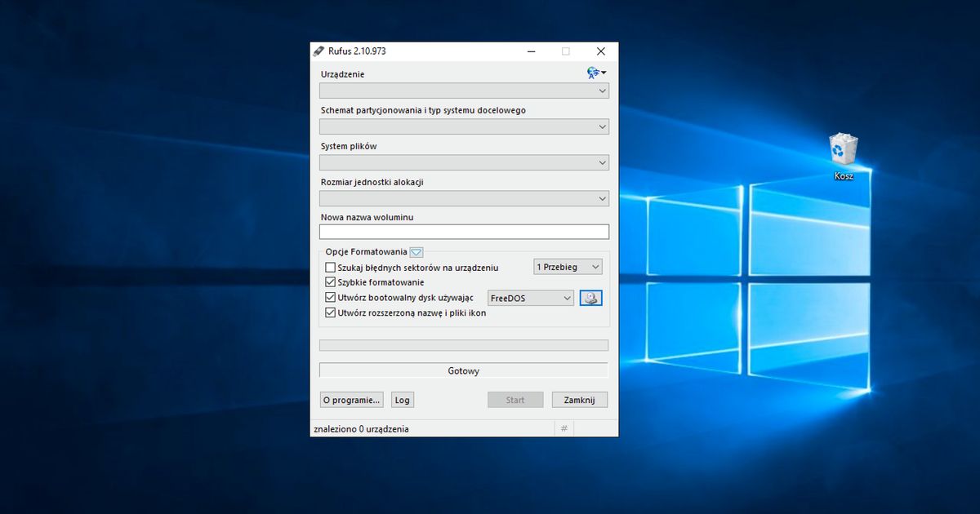Open the FreeDOS boot type dropdown
This screenshot has width=980, height=514.
[531, 299]
